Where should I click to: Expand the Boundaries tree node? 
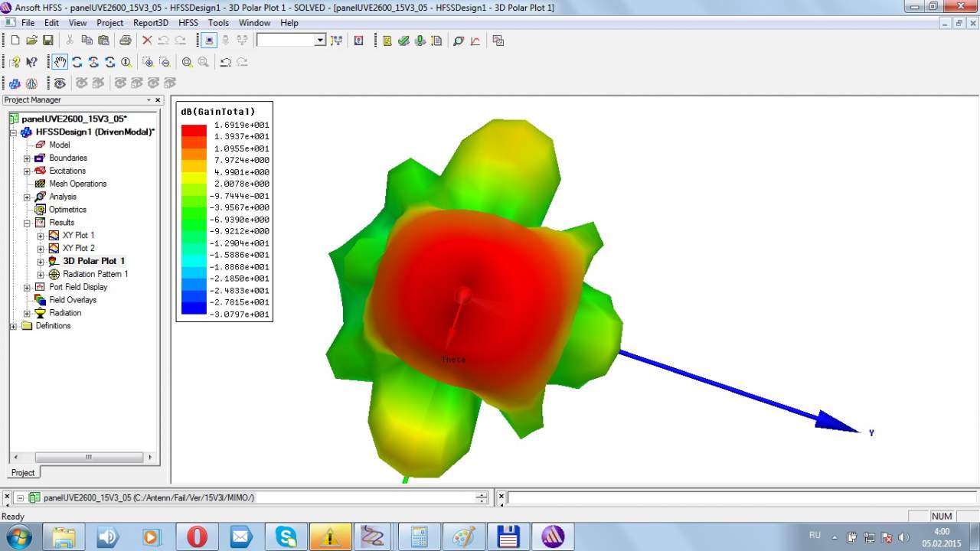pyautogui.click(x=27, y=158)
